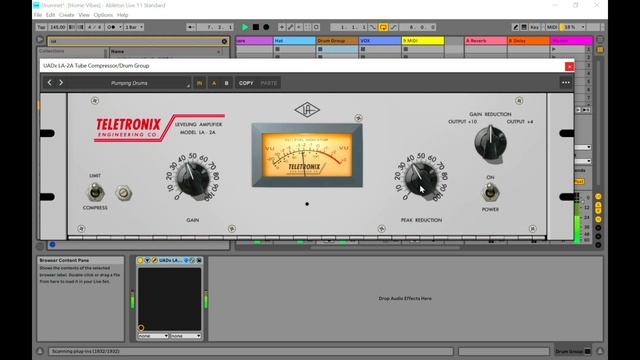Click the LA-2A Gain knob
Image resolution: width=640 pixels, height=360 pixels.
(192, 180)
